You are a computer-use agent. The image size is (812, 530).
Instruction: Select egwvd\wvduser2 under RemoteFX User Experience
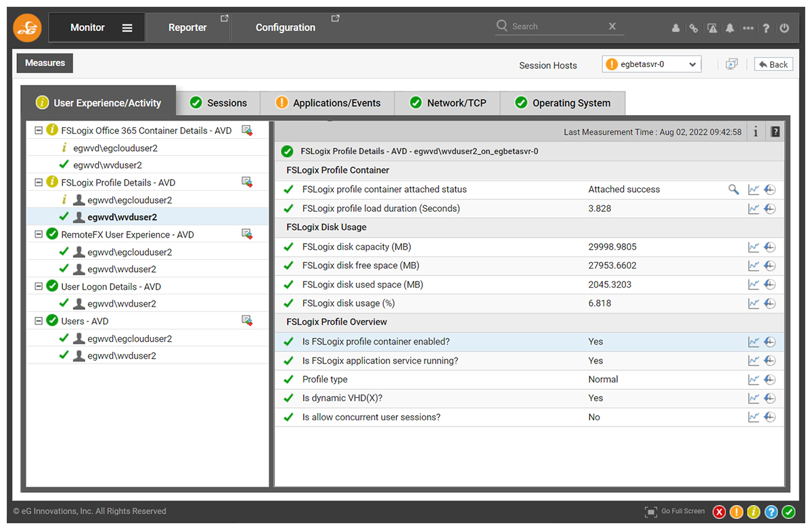(122, 269)
